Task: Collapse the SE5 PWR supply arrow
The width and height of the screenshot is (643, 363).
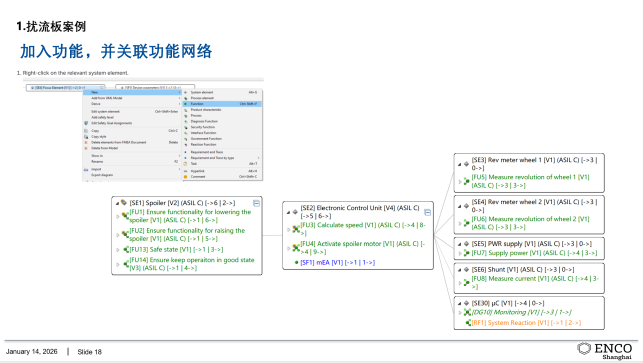Action: point(459,244)
